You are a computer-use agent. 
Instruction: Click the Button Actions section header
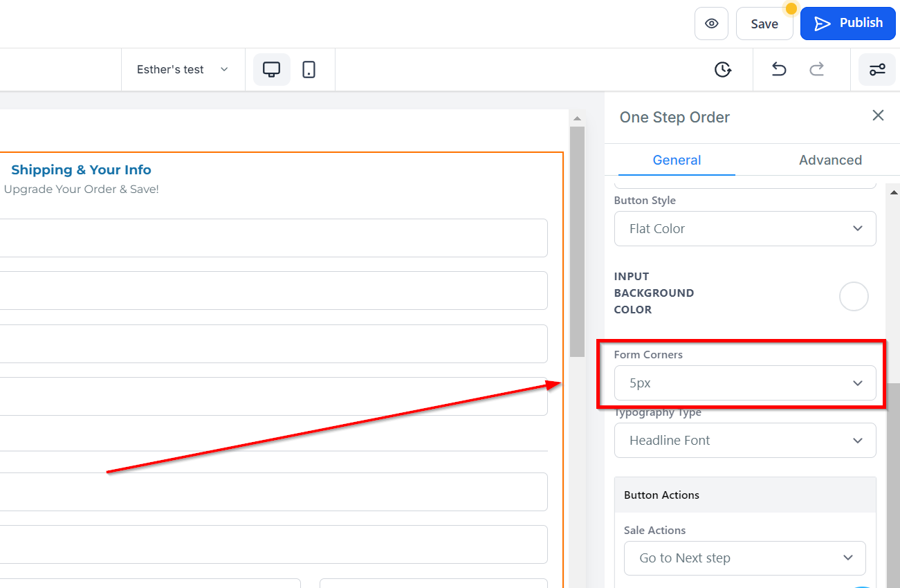745,495
